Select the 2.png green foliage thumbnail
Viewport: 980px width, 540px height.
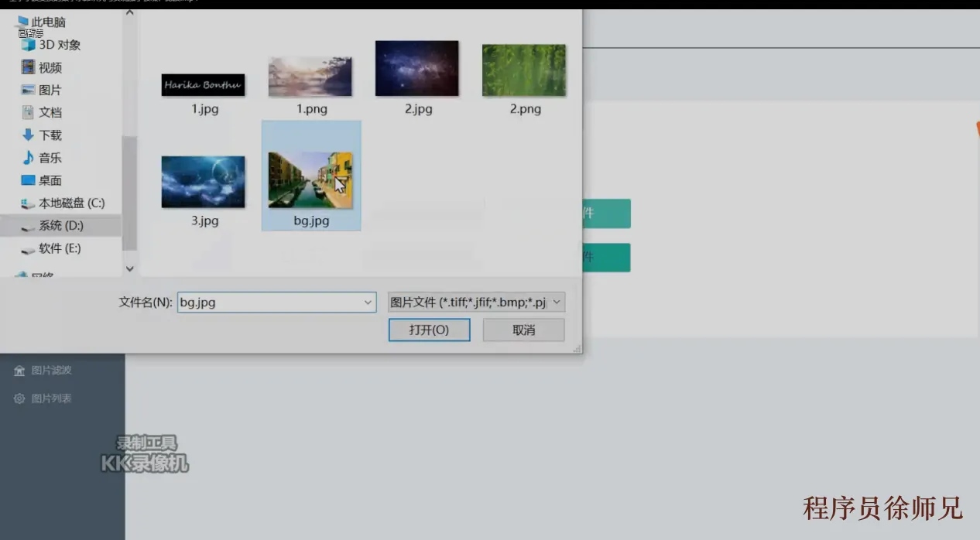(x=524, y=70)
